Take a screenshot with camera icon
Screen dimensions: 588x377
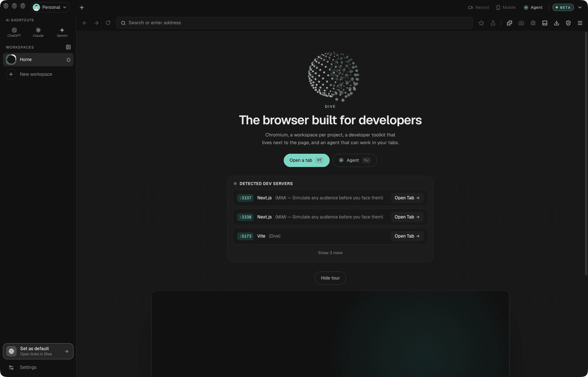tap(521, 23)
